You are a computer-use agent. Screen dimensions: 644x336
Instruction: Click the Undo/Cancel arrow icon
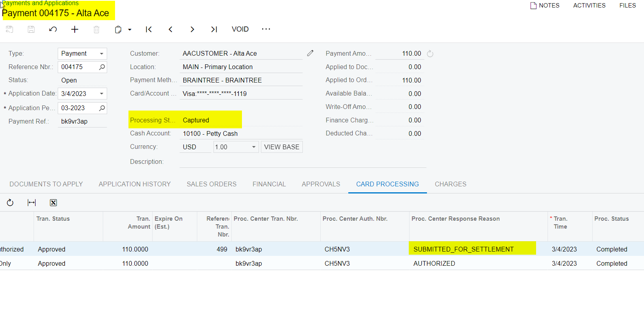(53, 29)
